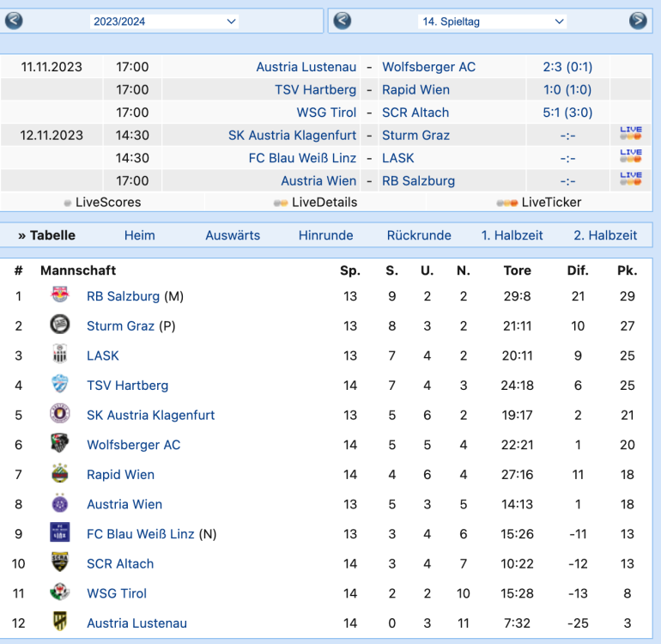
Task: Click the Austria Lustenau crest icon
Action: coord(60,623)
